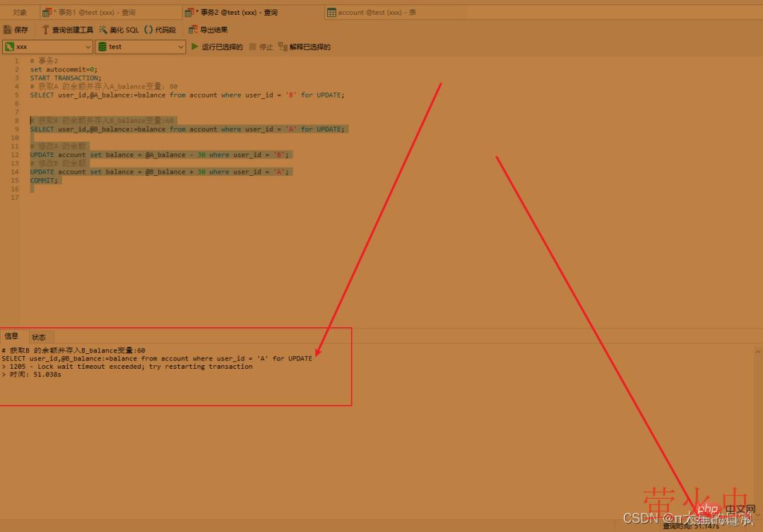763x532 pixels.
Task: Expand the xxx connection dropdown
Action: pos(88,47)
